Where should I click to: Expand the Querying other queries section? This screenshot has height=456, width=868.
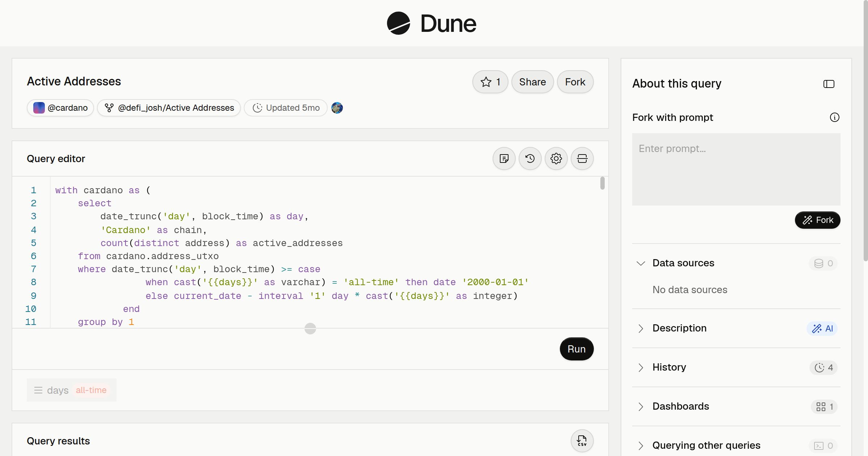click(641, 446)
